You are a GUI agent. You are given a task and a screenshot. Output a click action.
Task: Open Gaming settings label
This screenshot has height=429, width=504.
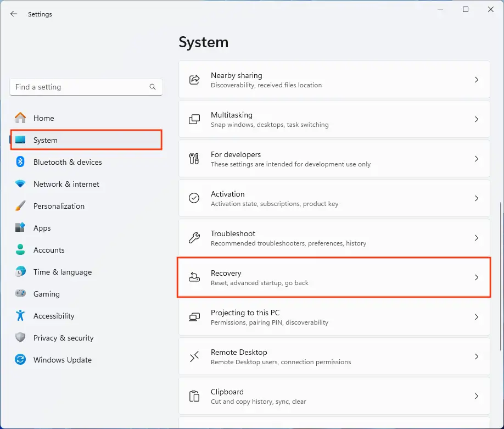point(47,294)
